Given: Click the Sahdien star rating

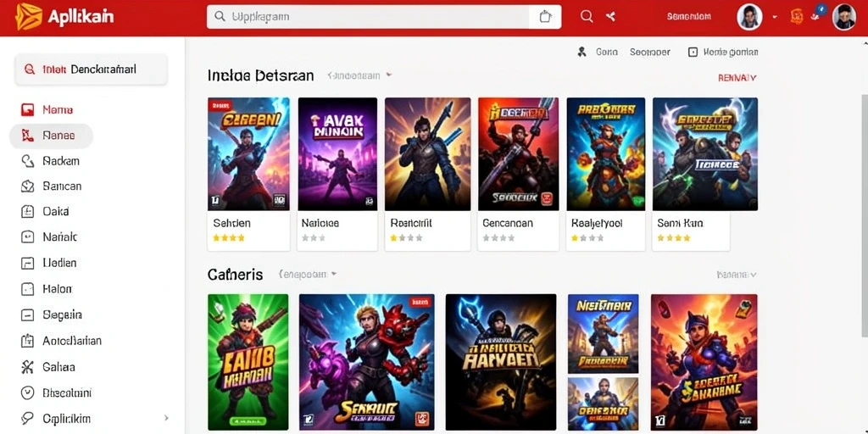Looking at the screenshot, I should click(229, 238).
